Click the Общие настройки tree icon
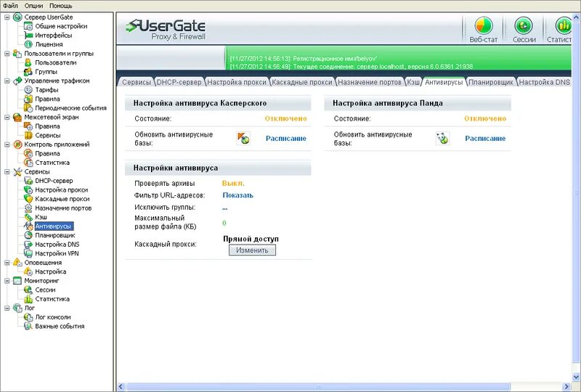This screenshot has width=581, height=392. tap(28, 26)
